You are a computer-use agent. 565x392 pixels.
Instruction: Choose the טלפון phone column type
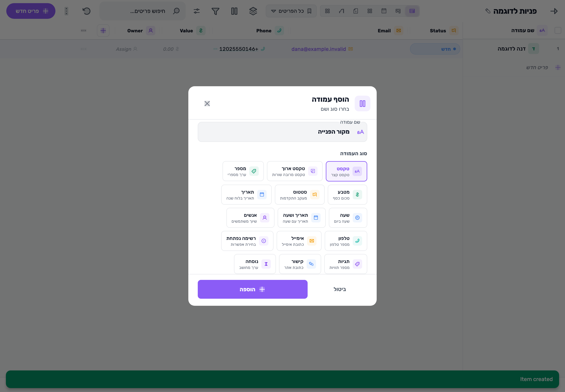click(346, 241)
